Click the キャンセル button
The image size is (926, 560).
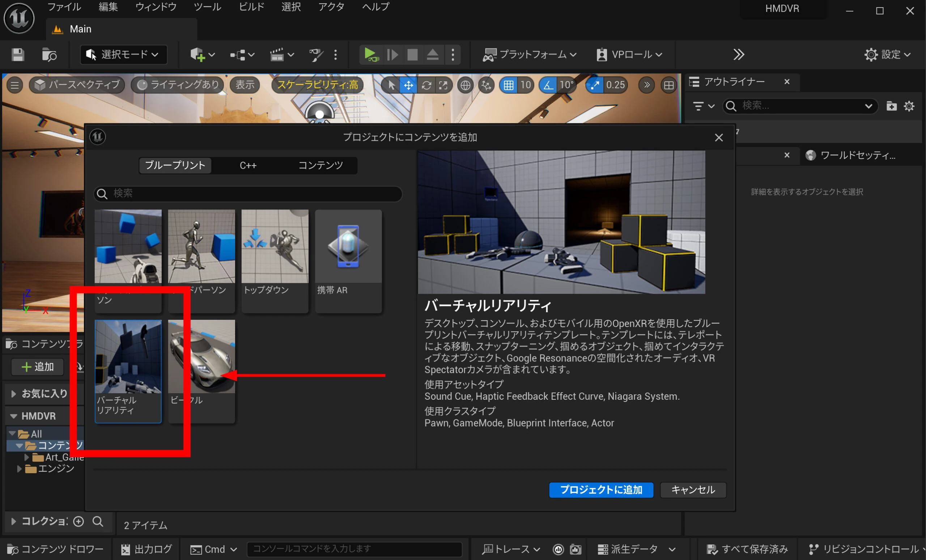coord(693,490)
